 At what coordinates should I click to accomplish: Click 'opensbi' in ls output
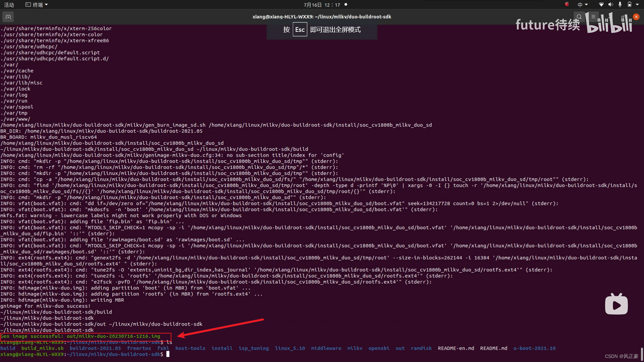(x=379, y=348)
